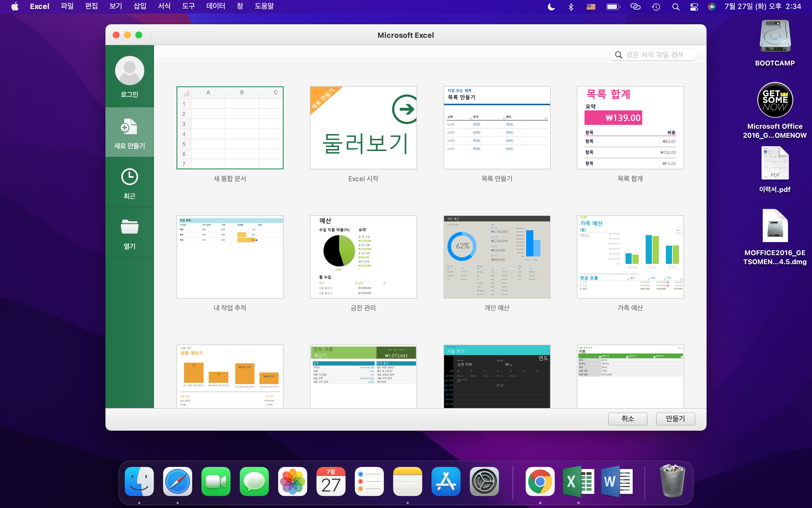Launch Safari from the Dock

coord(178,481)
